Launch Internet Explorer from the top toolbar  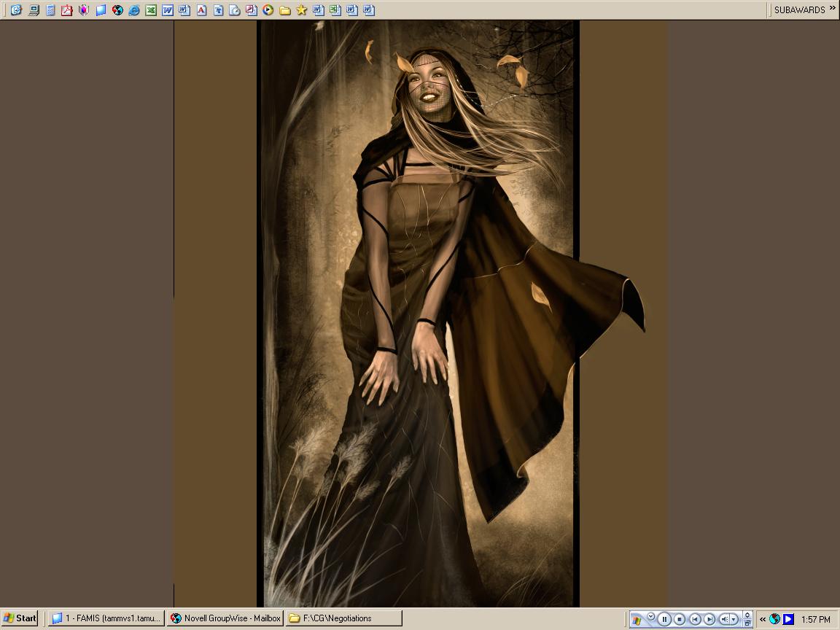[x=134, y=10]
